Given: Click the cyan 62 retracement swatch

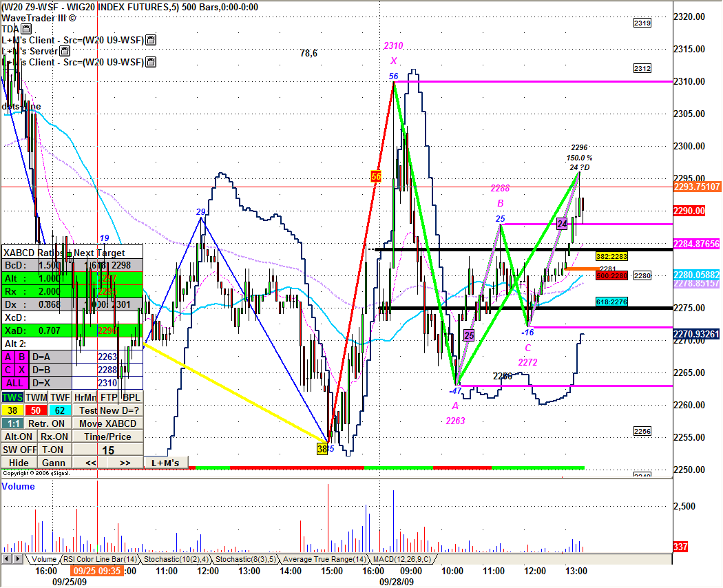Looking at the screenshot, I should 60,410.
